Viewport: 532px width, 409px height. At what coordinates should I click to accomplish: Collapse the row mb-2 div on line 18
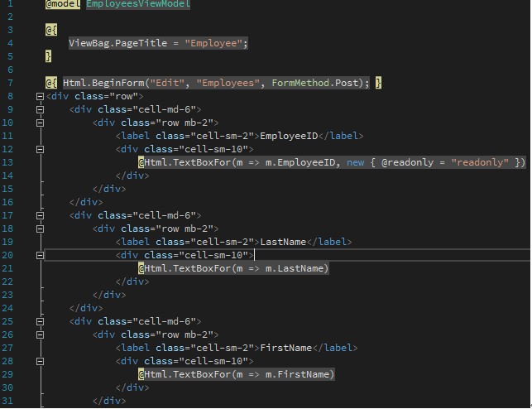[x=40, y=229]
